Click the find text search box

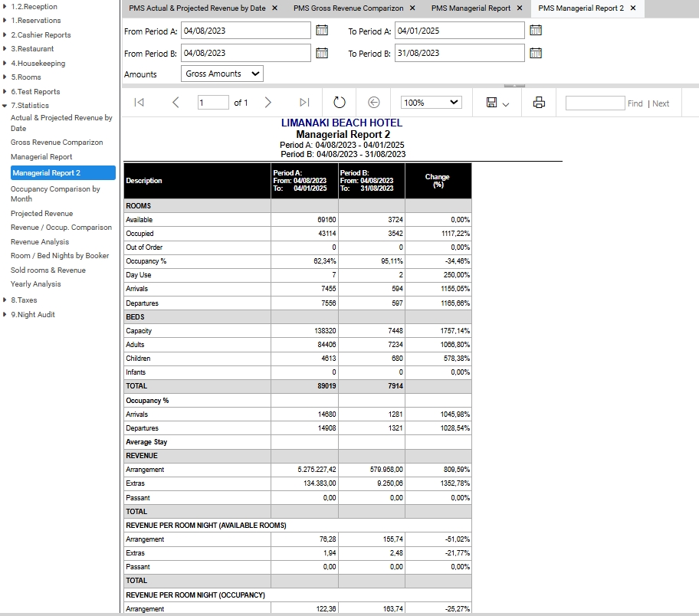[x=595, y=103]
